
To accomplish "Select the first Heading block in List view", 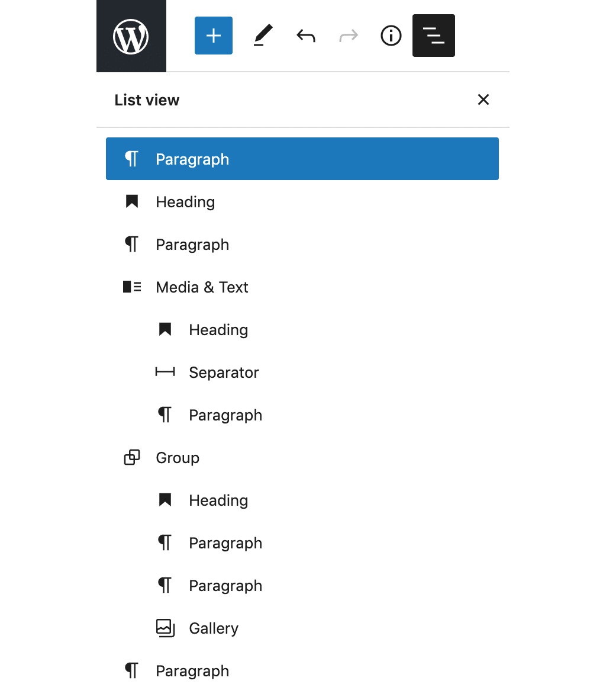I will (185, 201).
